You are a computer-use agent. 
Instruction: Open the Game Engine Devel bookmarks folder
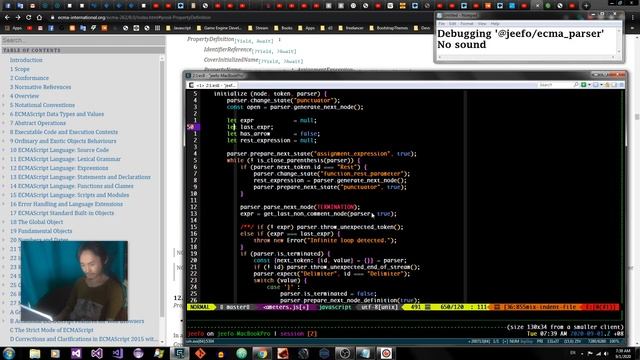coord(218,28)
